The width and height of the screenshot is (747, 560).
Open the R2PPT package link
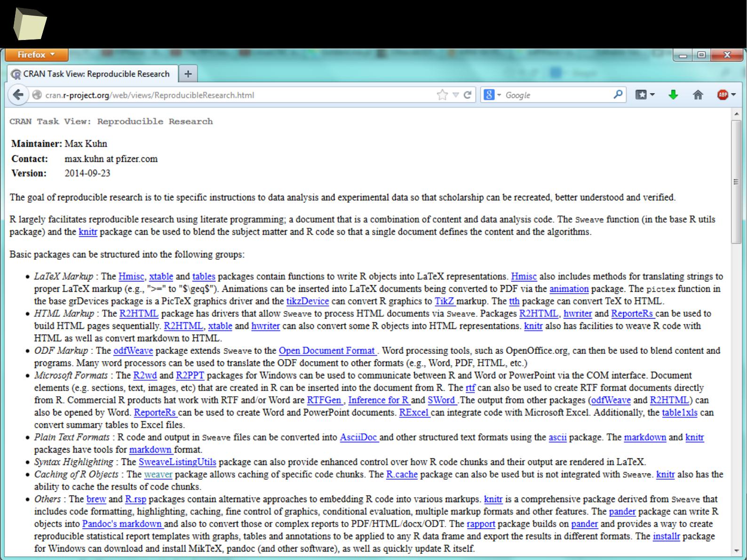click(x=190, y=376)
